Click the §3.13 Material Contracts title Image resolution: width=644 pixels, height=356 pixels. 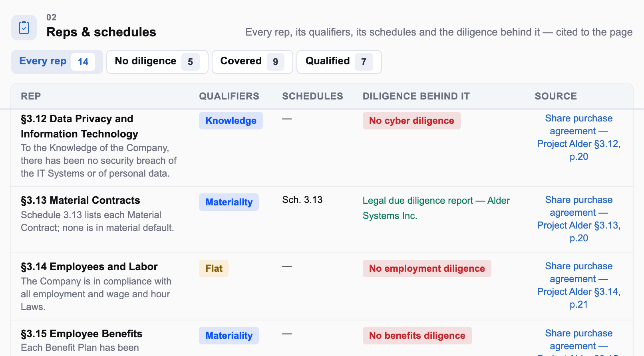[x=80, y=200]
